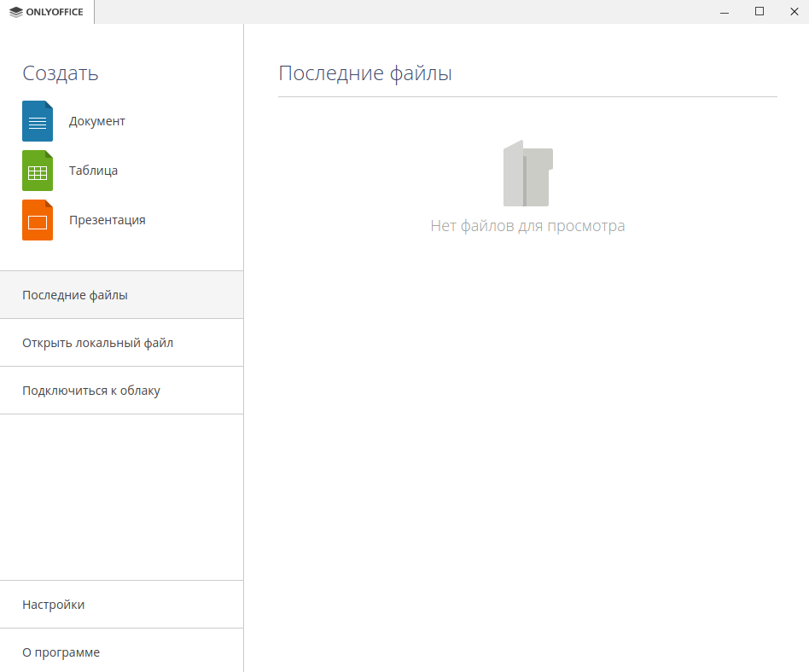809x672 pixels.
Task: Minimize the ONLYOFFICE window
Action: click(725, 12)
